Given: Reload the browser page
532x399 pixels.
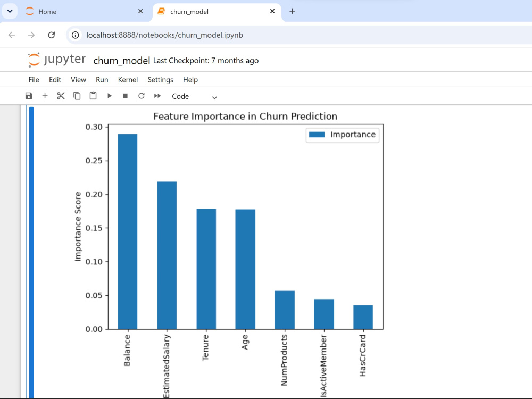Looking at the screenshot, I should tap(51, 35).
